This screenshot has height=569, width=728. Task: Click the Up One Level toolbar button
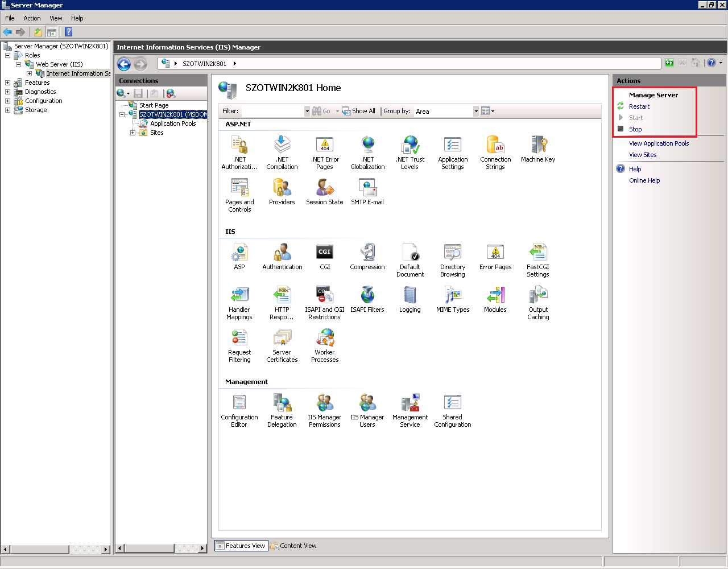click(x=38, y=32)
